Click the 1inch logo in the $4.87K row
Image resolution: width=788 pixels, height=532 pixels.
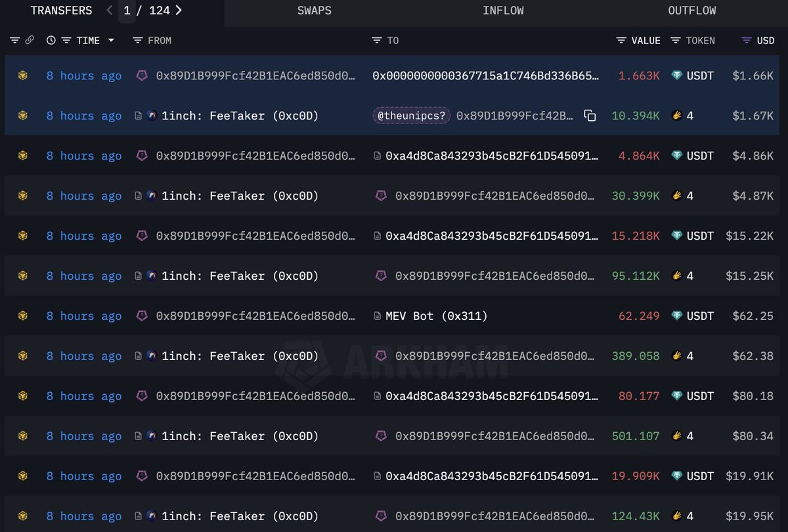pos(152,196)
